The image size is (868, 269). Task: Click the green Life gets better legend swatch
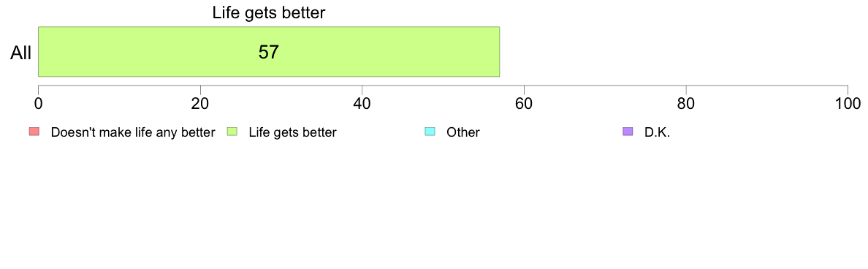click(232, 132)
